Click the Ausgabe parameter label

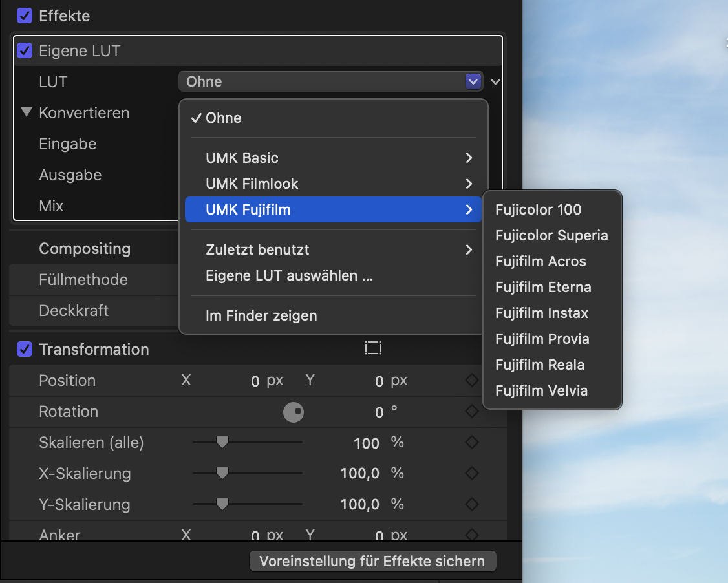coord(70,175)
